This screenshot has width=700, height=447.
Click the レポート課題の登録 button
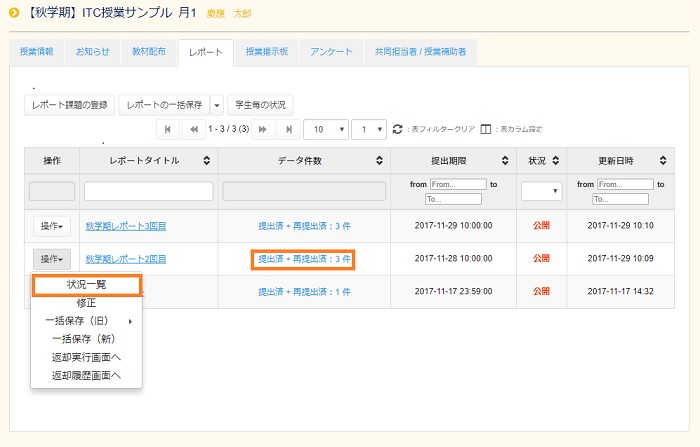[69, 105]
